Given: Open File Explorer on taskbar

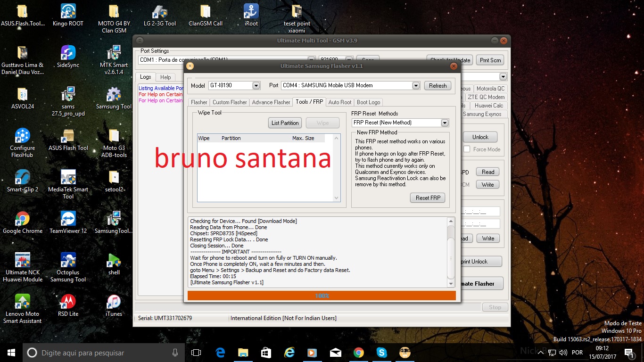Looking at the screenshot, I should pyautogui.click(x=243, y=353).
